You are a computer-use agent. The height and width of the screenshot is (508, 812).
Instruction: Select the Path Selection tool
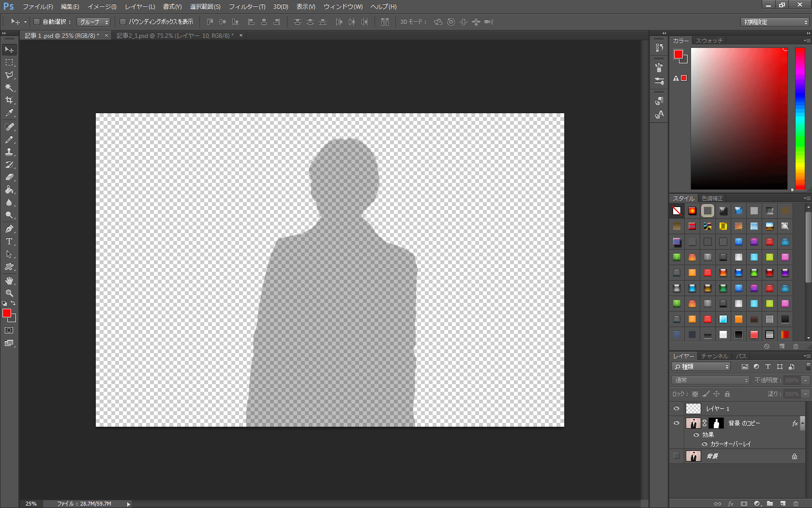coord(9,254)
